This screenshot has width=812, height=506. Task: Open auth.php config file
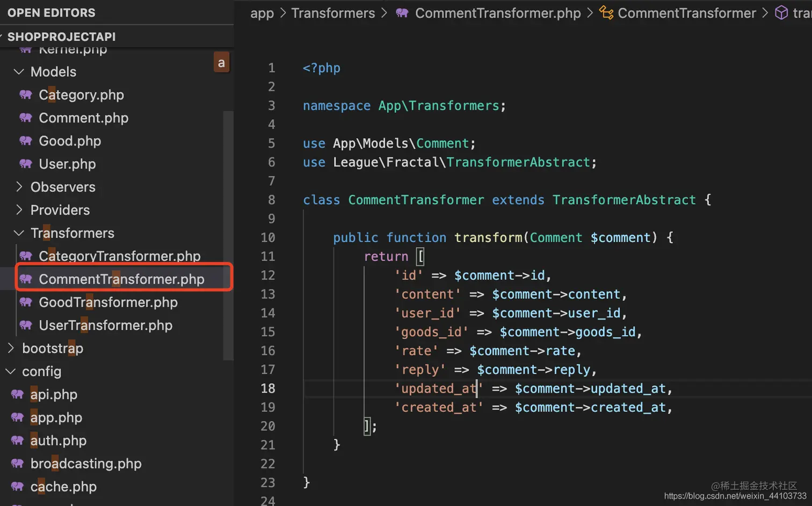click(59, 441)
